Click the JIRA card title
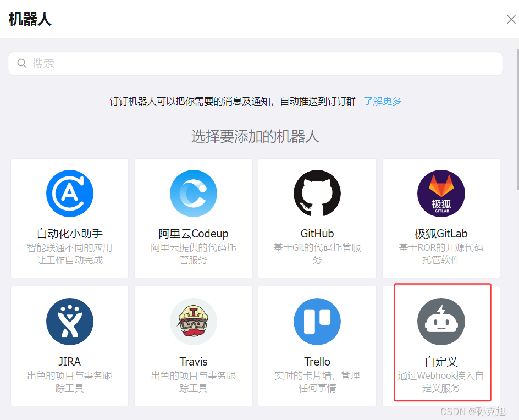This screenshot has height=420, width=519. [69, 362]
